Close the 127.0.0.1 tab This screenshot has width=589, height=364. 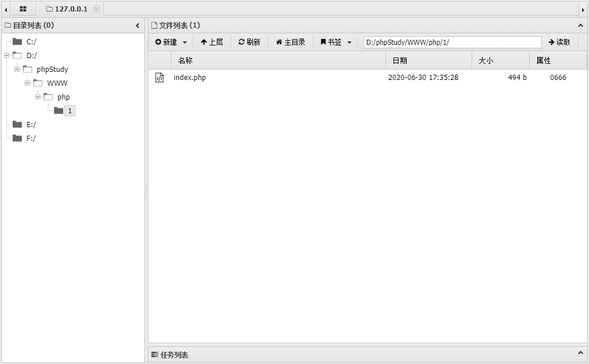(x=96, y=9)
